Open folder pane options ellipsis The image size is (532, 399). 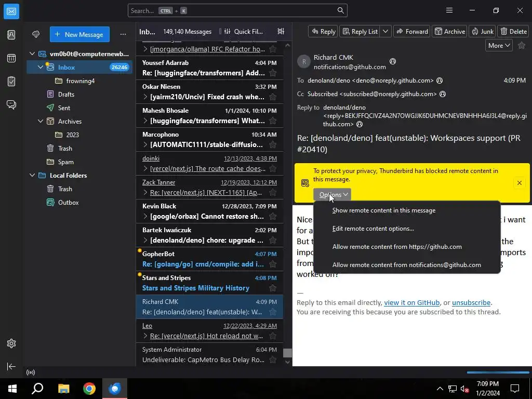[123, 34]
